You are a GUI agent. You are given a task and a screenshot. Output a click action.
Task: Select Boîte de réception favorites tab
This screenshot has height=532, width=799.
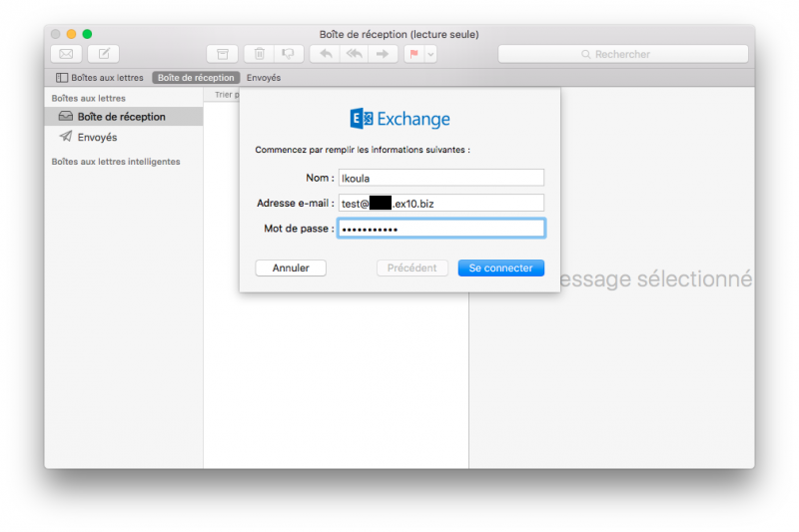[x=196, y=78]
